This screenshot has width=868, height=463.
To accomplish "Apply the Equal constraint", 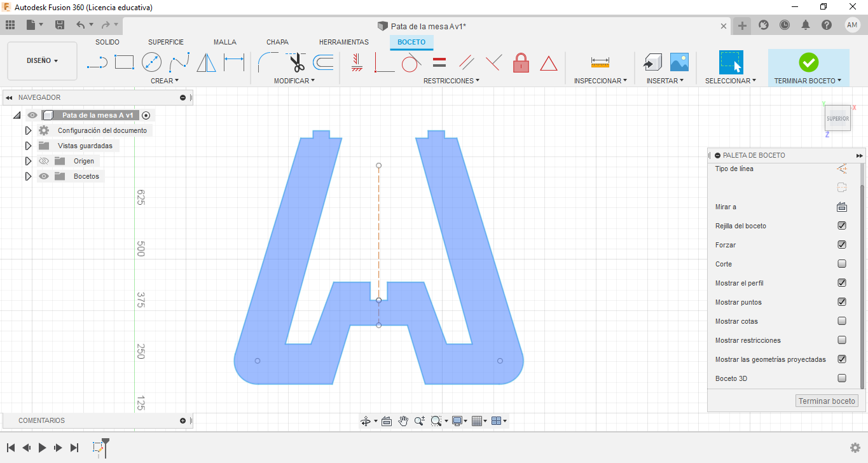I will tap(439, 62).
